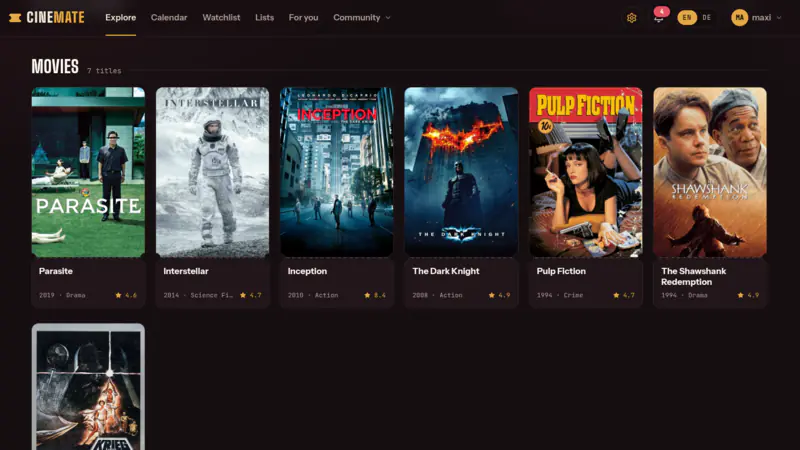This screenshot has width=800, height=450.
Task: Open the Watchlist tab
Action: click(x=221, y=18)
